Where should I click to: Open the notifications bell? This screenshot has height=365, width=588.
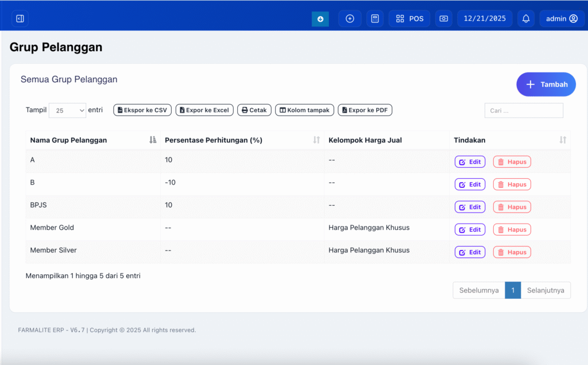tap(526, 19)
